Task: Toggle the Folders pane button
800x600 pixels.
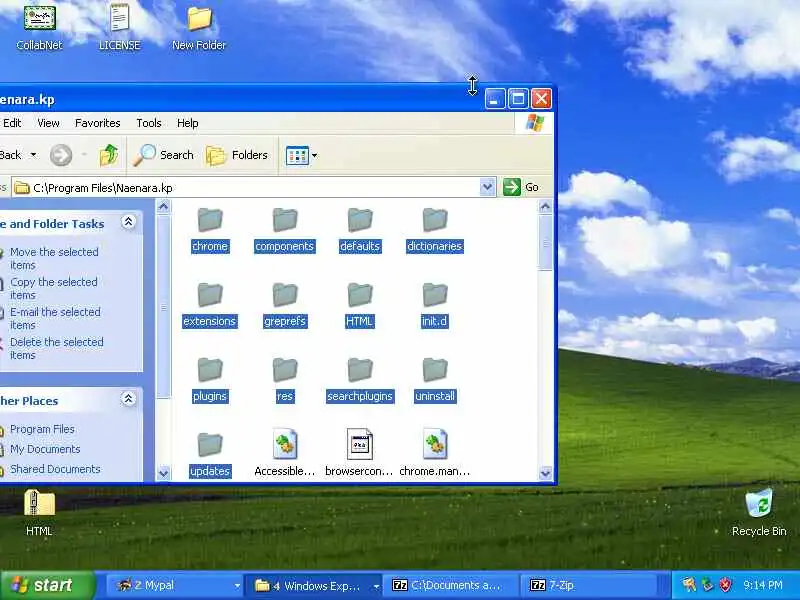Action: [237, 155]
